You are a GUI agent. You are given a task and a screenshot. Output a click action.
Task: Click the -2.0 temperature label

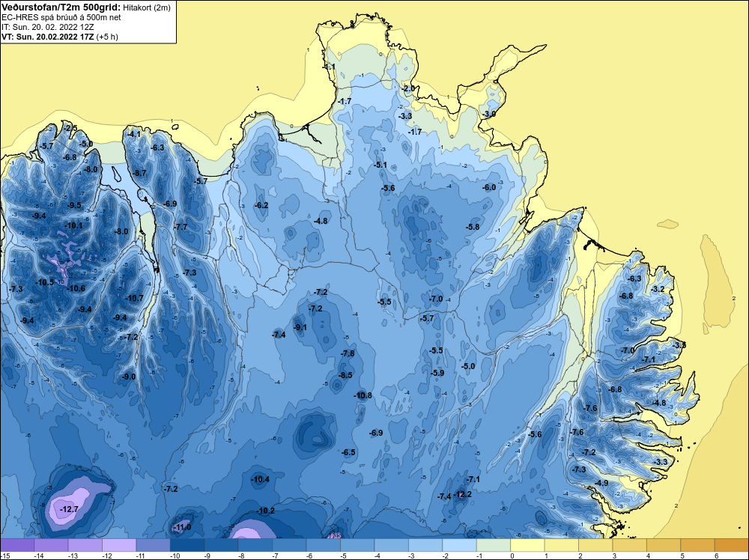(408, 89)
